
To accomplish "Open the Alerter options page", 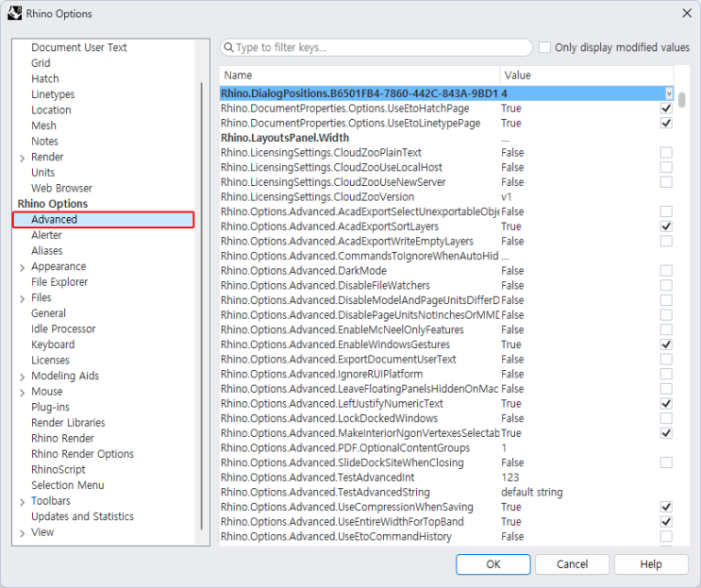I will tap(46, 235).
